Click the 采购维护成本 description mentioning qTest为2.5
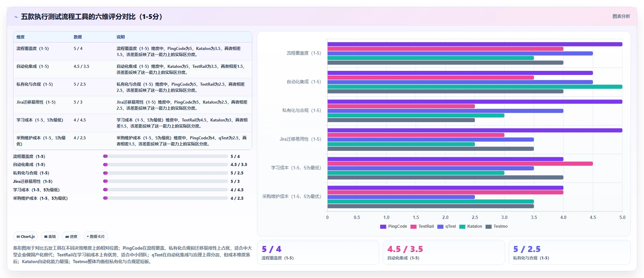Viewport: 644px width, 278px height. [182, 141]
